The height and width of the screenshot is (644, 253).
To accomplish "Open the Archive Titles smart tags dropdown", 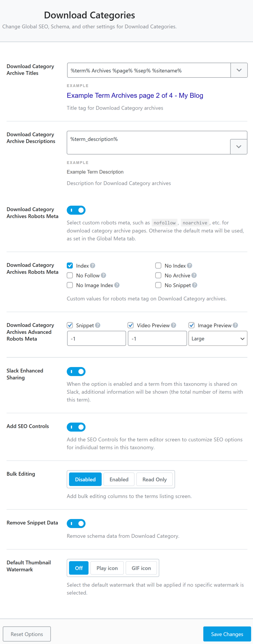I will click(239, 70).
